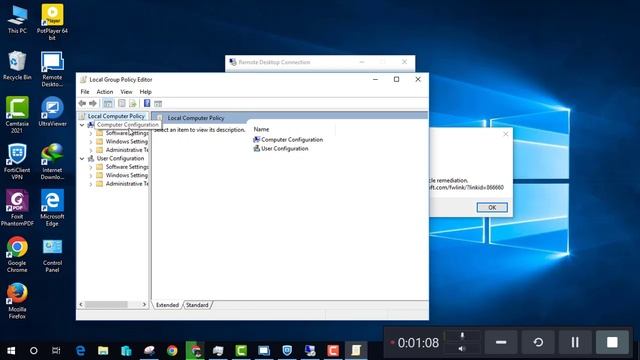
Task: Pause the screen recording
Action: click(x=575, y=342)
